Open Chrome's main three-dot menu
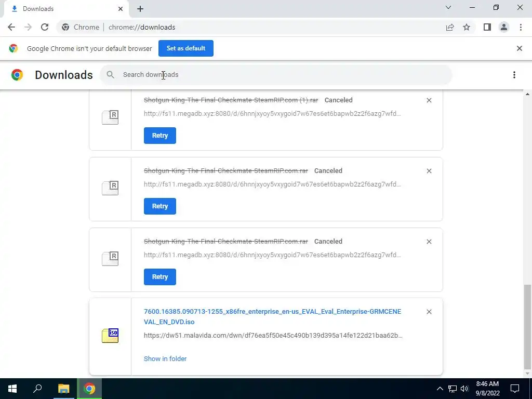532x399 pixels. coord(521,27)
